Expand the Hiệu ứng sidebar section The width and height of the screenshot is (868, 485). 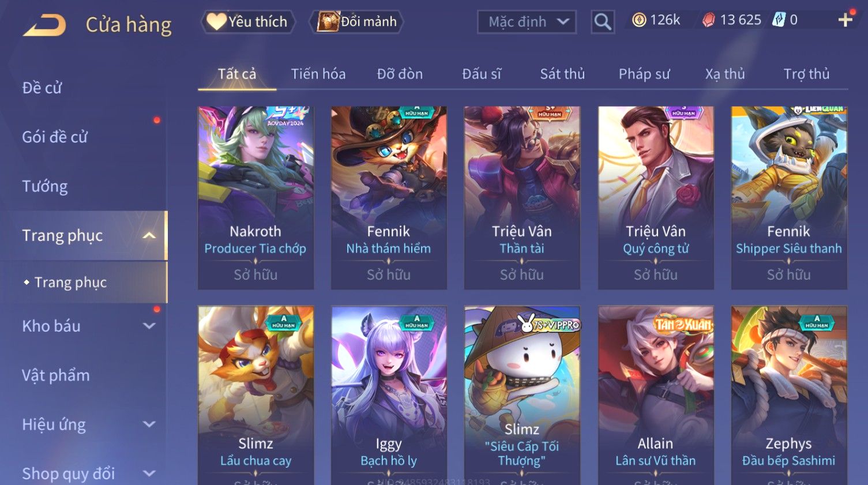(149, 424)
